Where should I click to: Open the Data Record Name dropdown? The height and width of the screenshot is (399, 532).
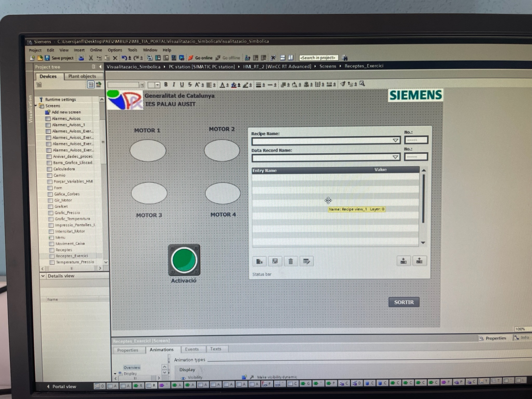(x=395, y=157)
